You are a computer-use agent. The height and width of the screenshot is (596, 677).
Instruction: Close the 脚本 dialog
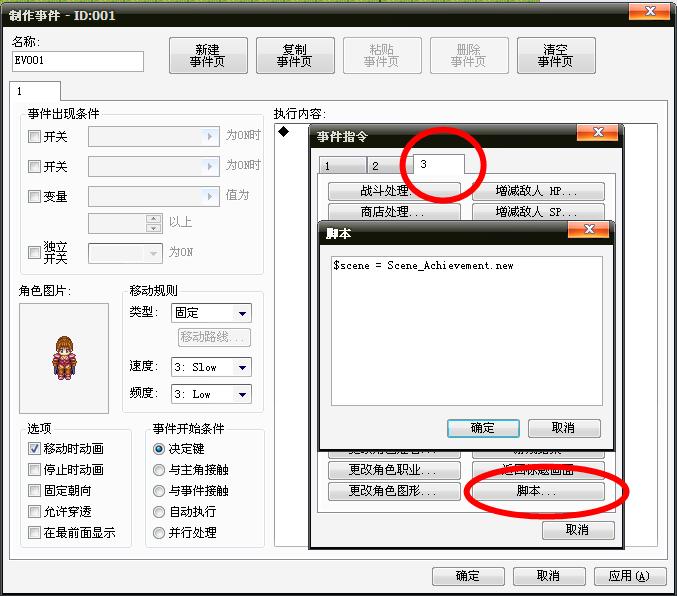(589, 229)
